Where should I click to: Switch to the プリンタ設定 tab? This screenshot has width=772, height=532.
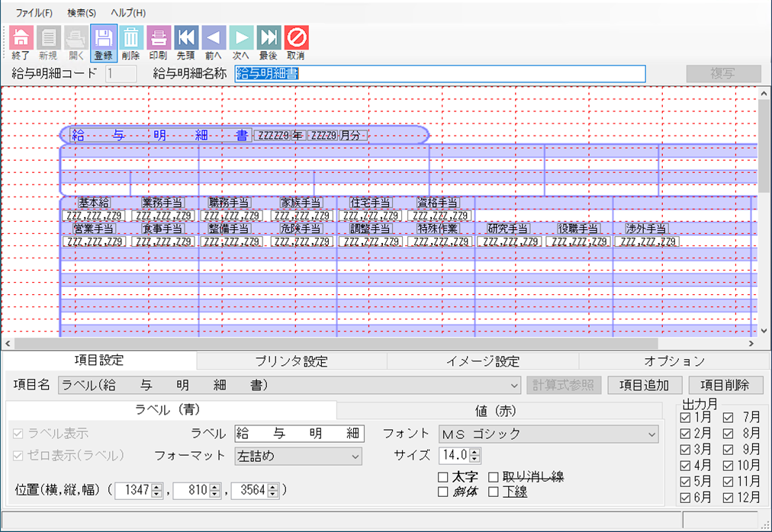click(x=291, y=361)
